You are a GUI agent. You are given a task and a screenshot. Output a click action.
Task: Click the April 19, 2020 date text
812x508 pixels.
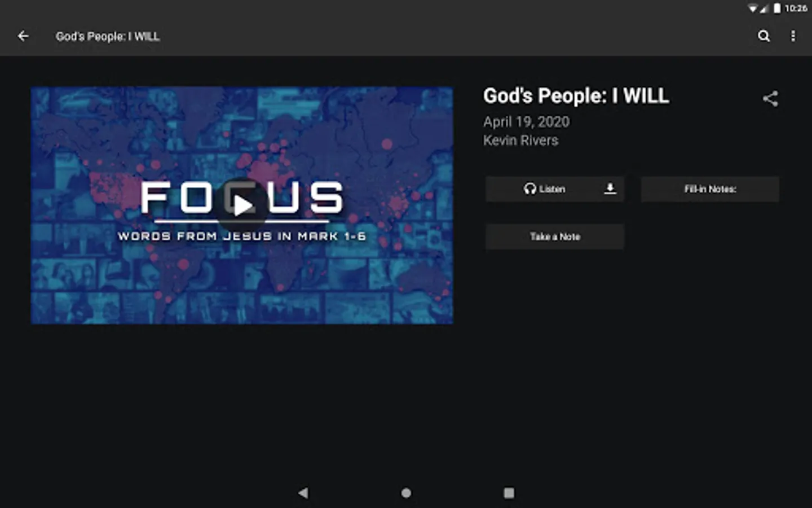(x=526, y=122)
